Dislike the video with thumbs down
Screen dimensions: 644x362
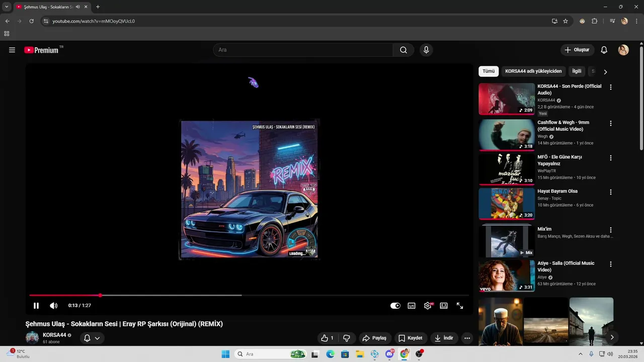tap(347, 338)
